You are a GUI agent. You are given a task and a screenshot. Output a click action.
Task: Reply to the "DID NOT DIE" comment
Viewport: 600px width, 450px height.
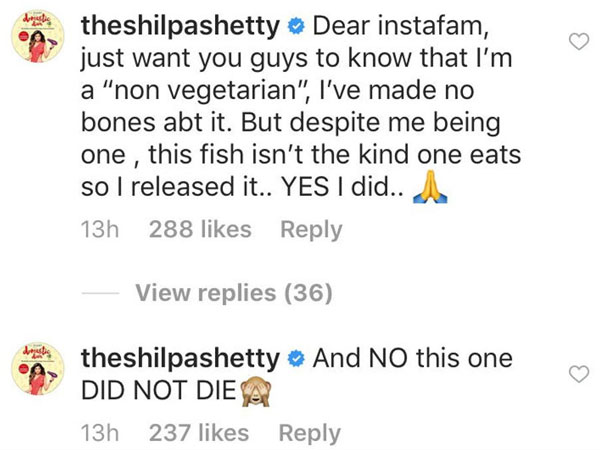[x=308, y=433]
